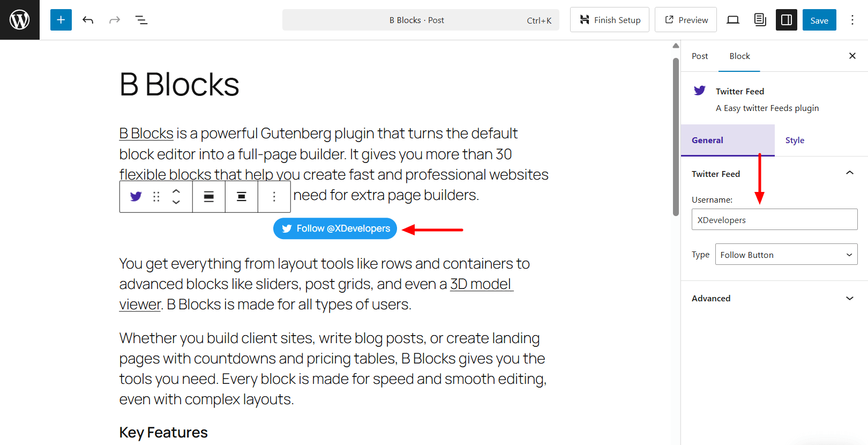Open the Type dropdown showing Follow Button
Screen dimensions: 868x445
pos(785,254)
